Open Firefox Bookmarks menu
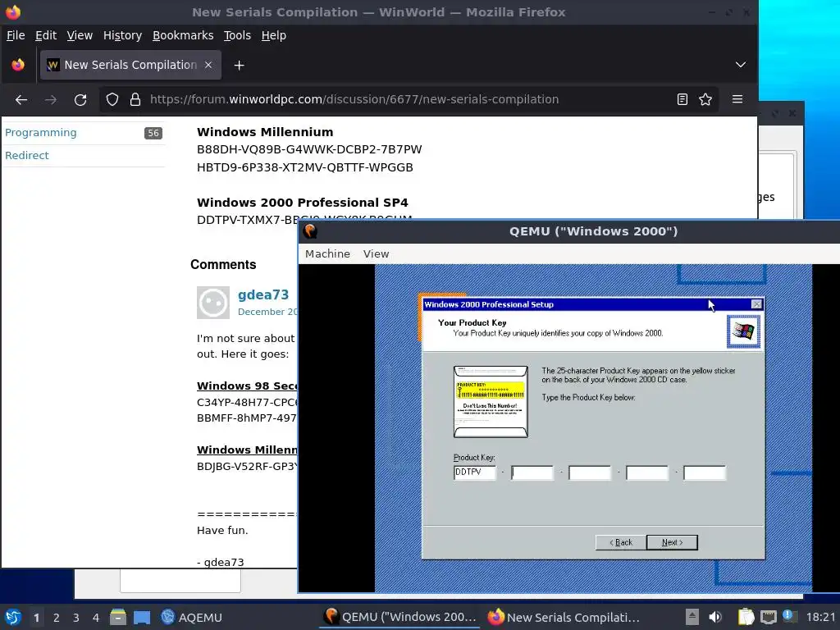The height and width of the screenshot is (630, 840). click(183, 35)
